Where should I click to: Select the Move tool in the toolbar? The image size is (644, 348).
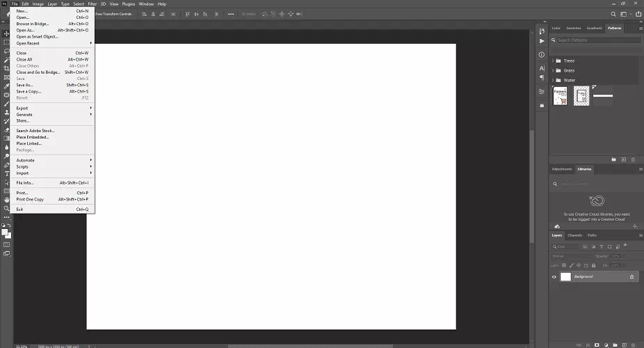(6, 33)
